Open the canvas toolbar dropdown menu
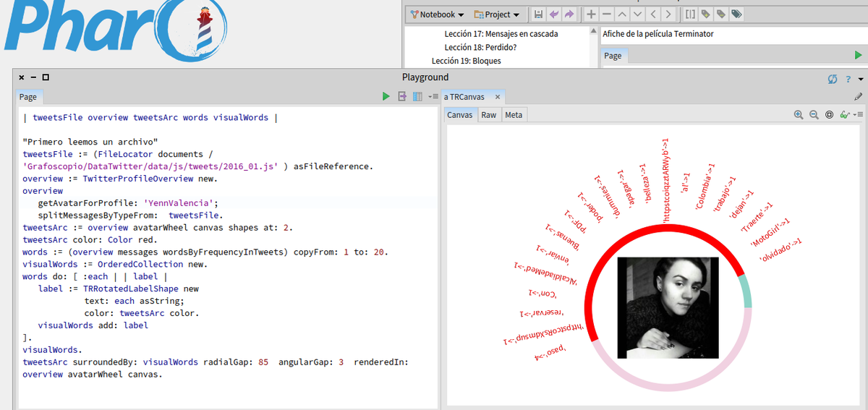This screenshot has width=868, height=410. 859,115
